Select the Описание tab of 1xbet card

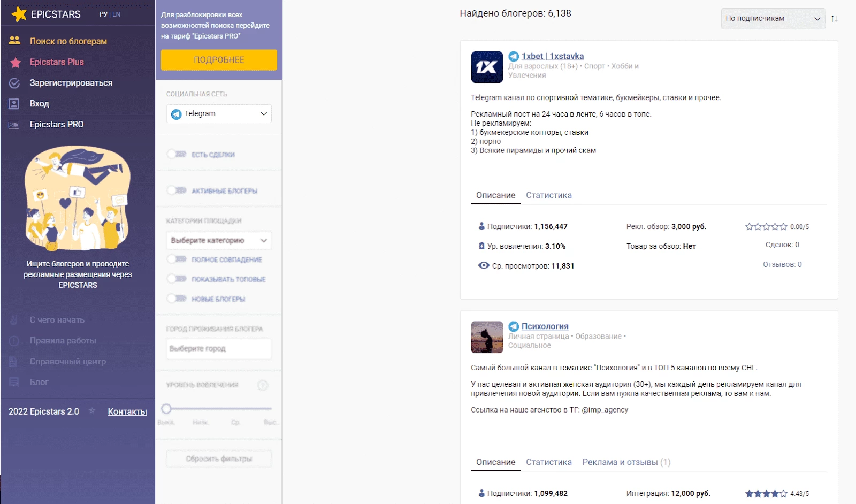496,195
